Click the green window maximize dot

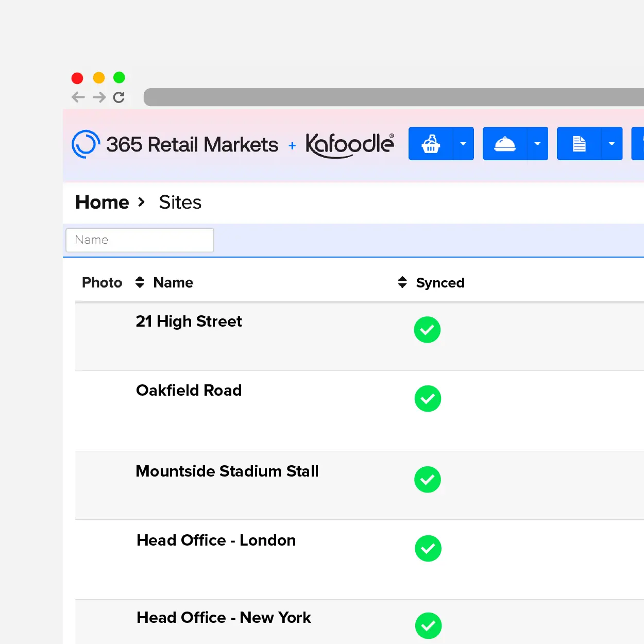pyautogui.click(x=119, y=77)
